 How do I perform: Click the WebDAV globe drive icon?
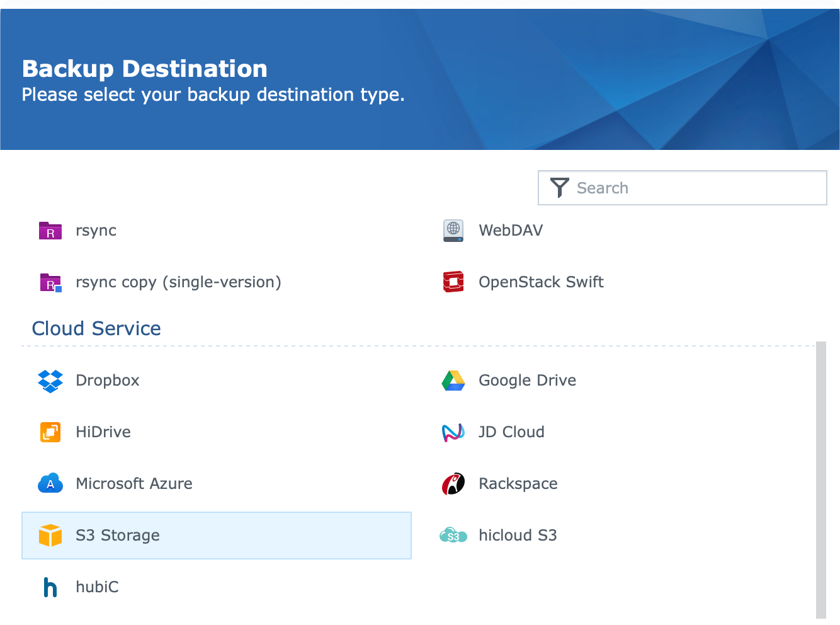point(453,231)
